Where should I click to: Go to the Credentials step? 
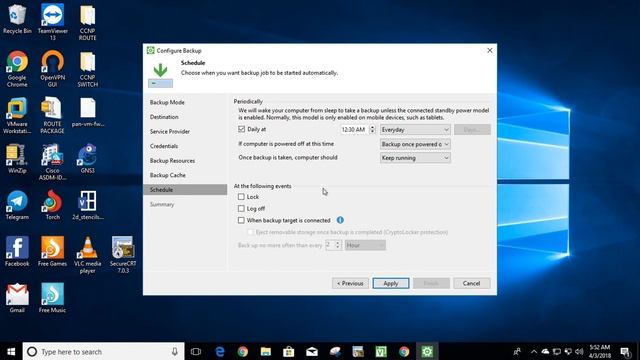point(164,146)
